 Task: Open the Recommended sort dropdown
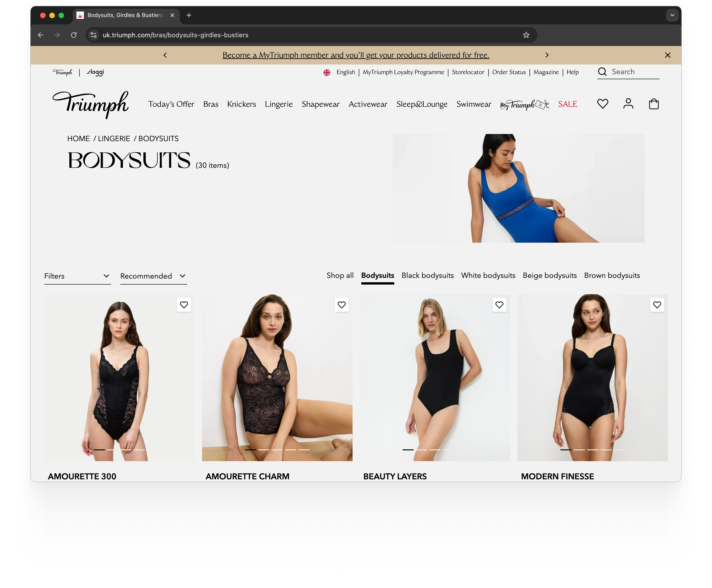click(154, 276)
